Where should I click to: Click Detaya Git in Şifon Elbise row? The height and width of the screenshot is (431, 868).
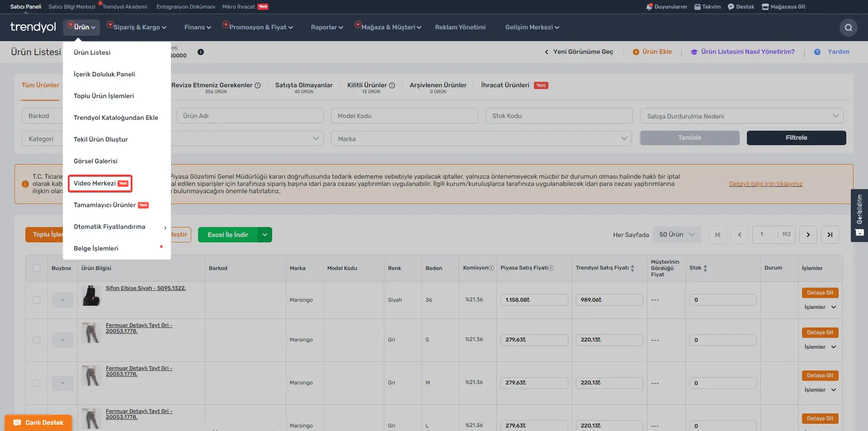[820, 293]
